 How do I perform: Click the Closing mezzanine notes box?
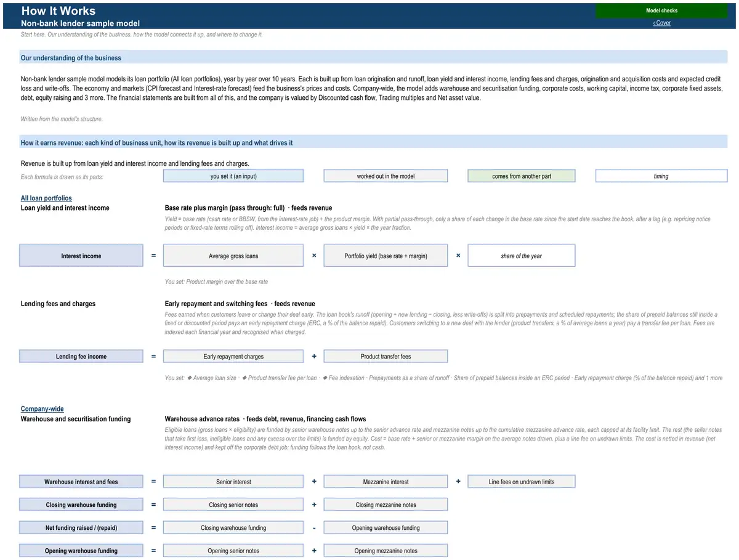click(386, 505)
